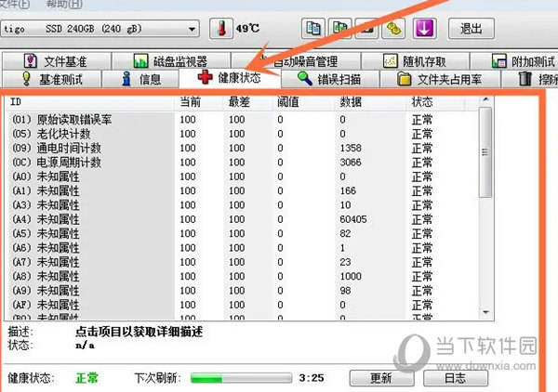Select the (A4) 未知属性 row

pyautogui.click(x=242, y=219)
